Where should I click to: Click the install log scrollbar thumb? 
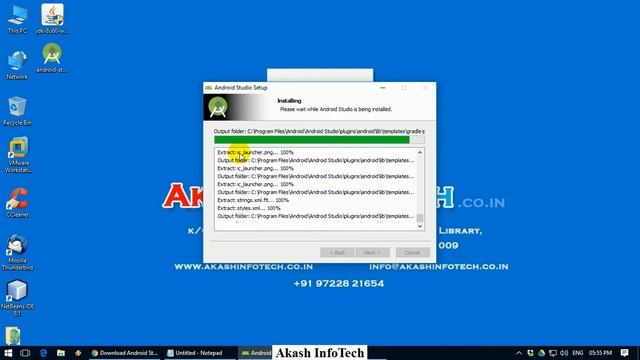(x=420, y=218)
